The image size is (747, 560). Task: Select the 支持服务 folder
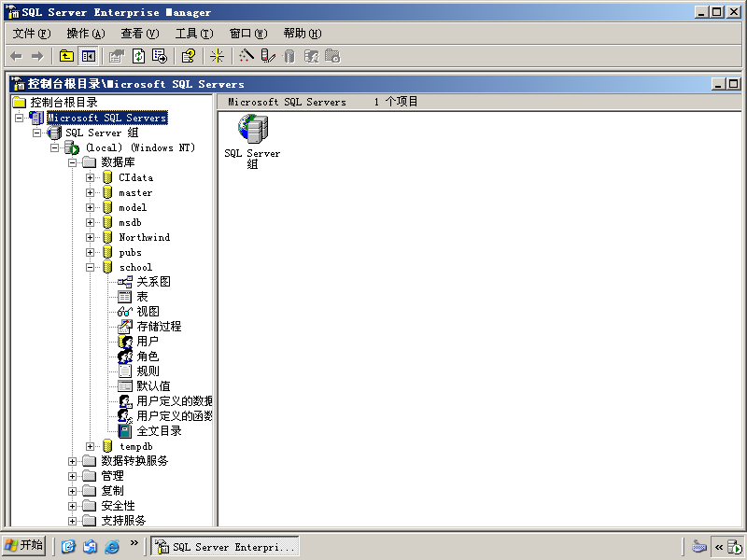(x=123, y=521)
